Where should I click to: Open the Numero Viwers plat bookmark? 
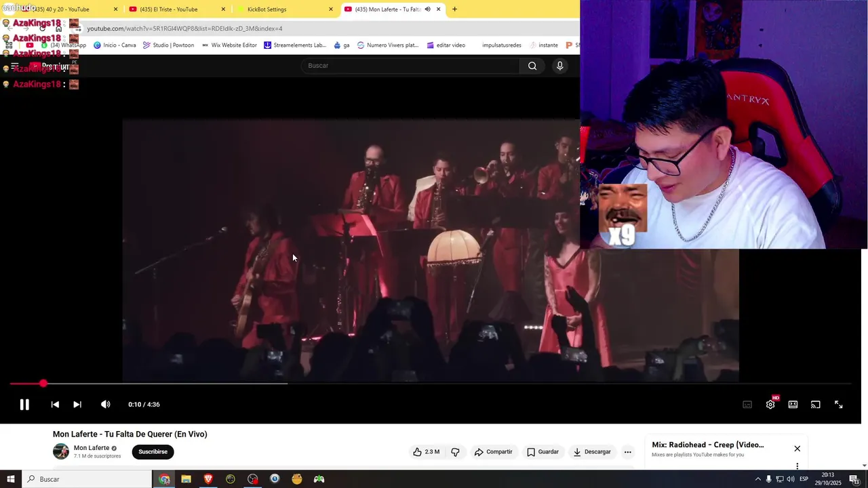[388, 45]
